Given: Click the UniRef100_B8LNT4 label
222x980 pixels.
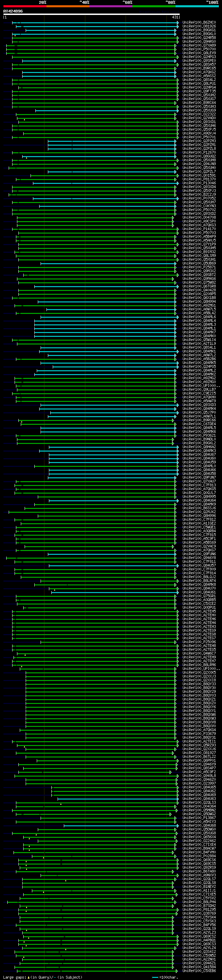Looking at the screenshot, I should tap(199, 581).
